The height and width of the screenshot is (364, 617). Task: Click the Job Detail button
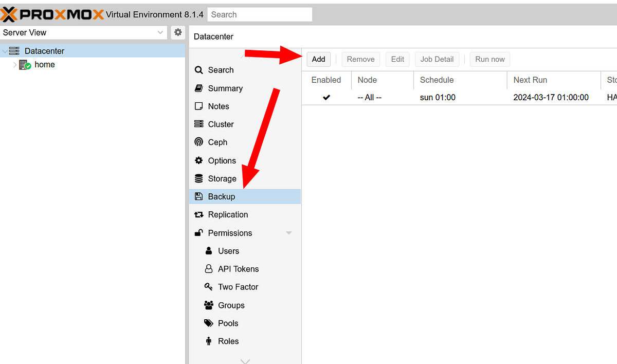pyautogui.click(x=437, y=59)
